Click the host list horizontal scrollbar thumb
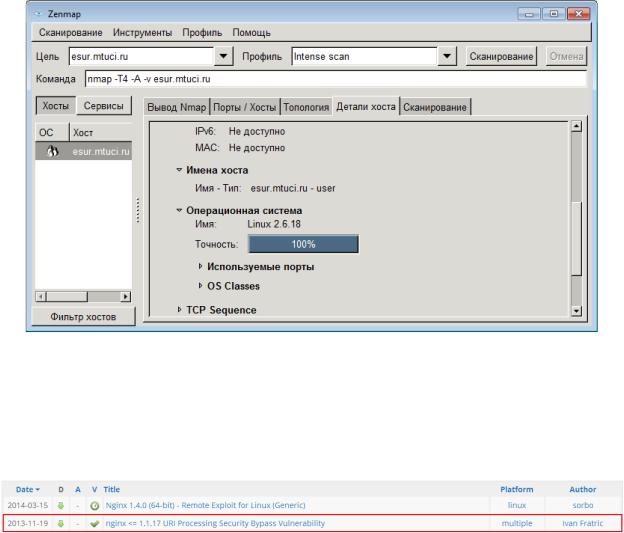 (x=67, y=297)
